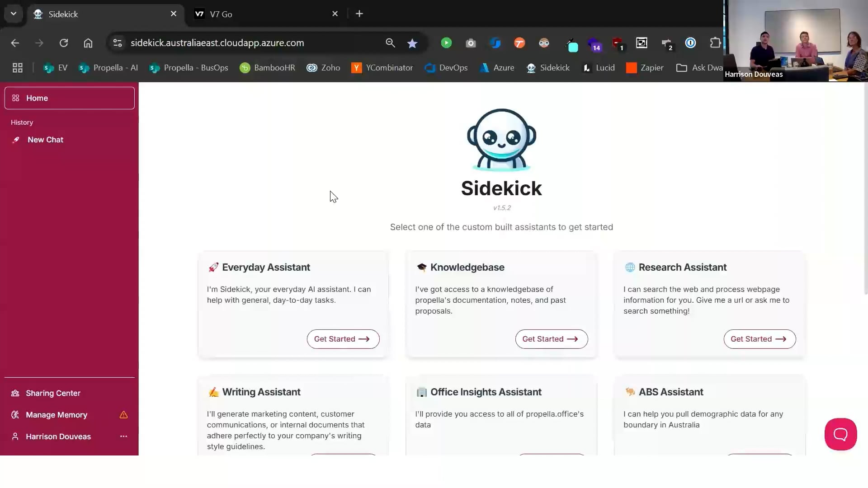Expand the Ask Dwa bookmarks folder

point(698,67)
